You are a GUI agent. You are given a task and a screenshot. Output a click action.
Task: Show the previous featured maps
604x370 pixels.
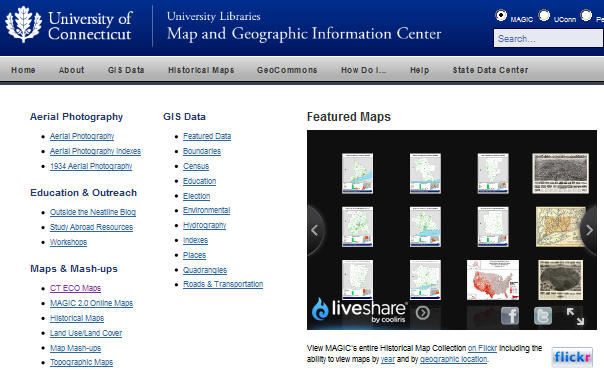coord(315,230)
